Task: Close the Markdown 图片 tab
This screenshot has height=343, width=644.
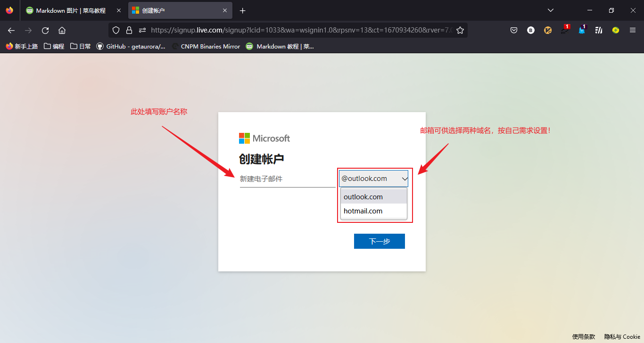Action: [x=118, y=10]
